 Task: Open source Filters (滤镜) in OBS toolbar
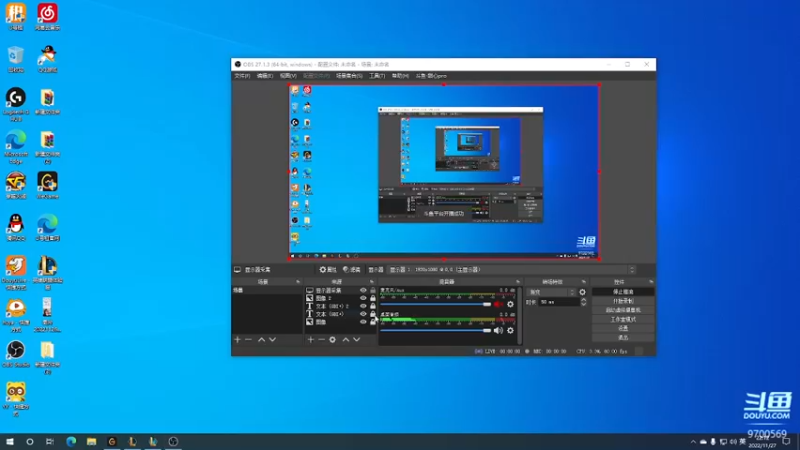tap(352, 269)
